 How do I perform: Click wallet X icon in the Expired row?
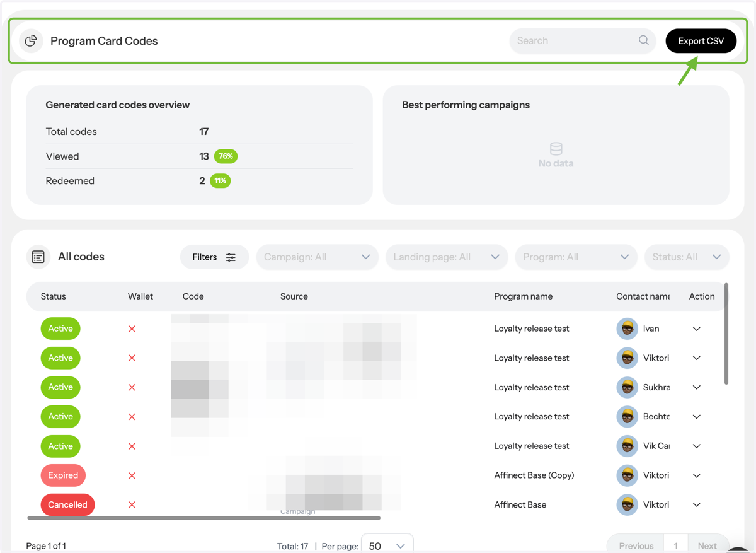132,475
